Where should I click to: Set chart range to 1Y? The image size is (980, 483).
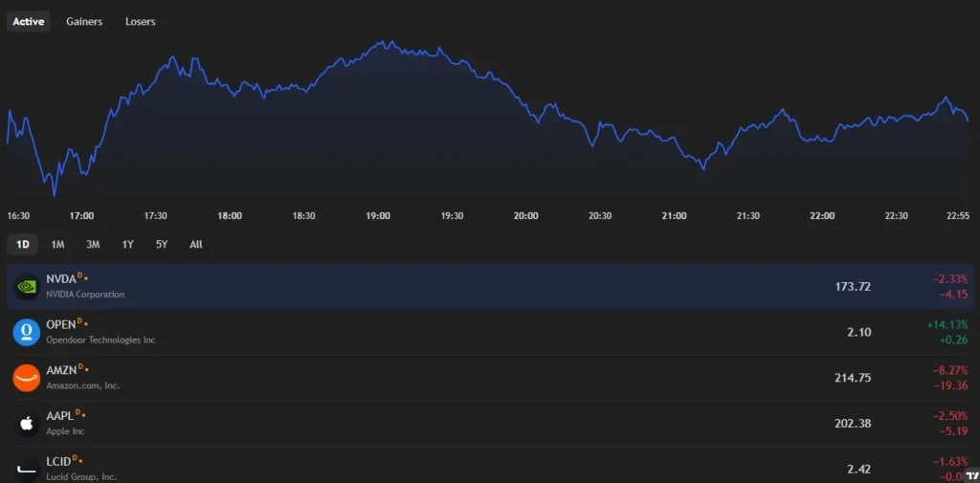tap(127, 244)
